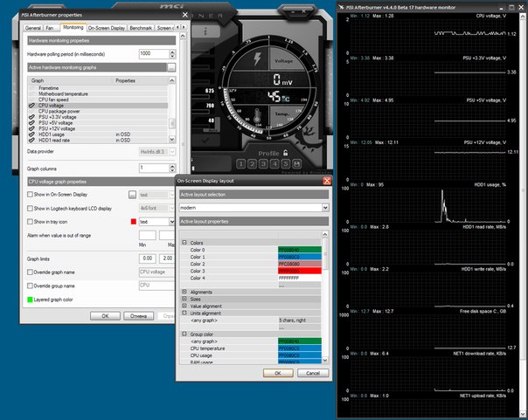Minimize the MSI Afterburner skin window

coord(293,11)
